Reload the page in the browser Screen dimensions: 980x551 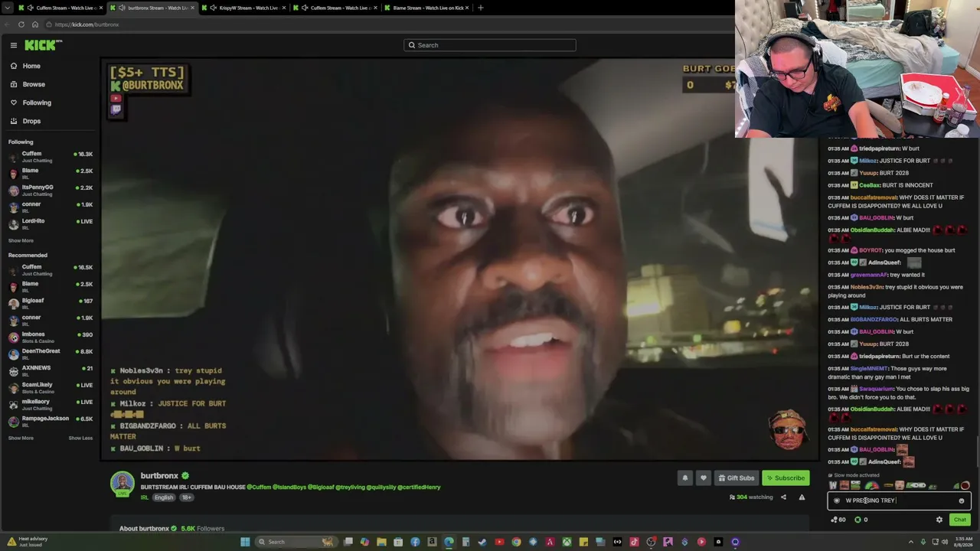click(21, 24)
